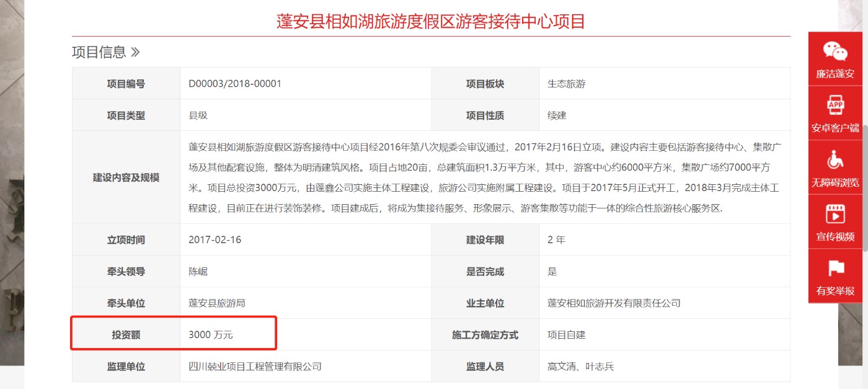
Task: Open 有奖举报 via its text label
Action: click(x=835, y=290)
